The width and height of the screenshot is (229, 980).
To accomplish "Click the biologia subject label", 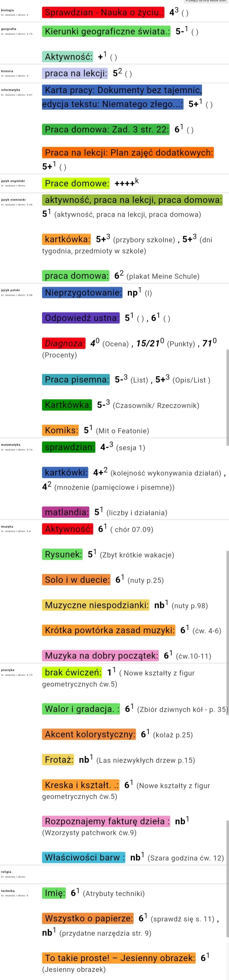I will click(7, 10).
